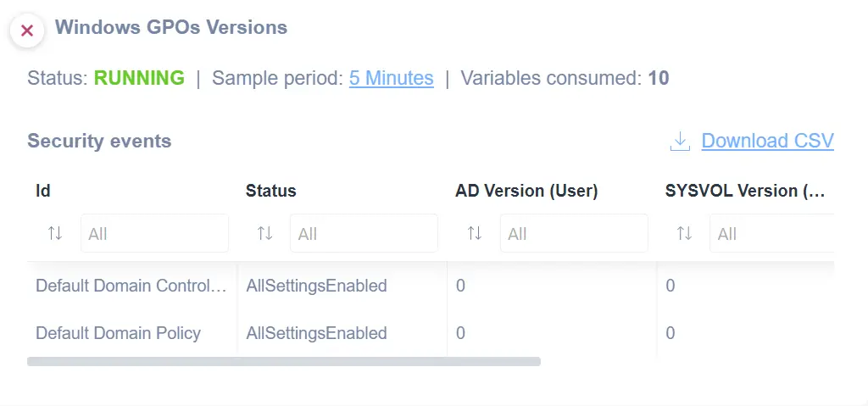This screenshot has width=868, height=406.
Task: Click the AD Version (User) column header
Action: pos(526,191)
